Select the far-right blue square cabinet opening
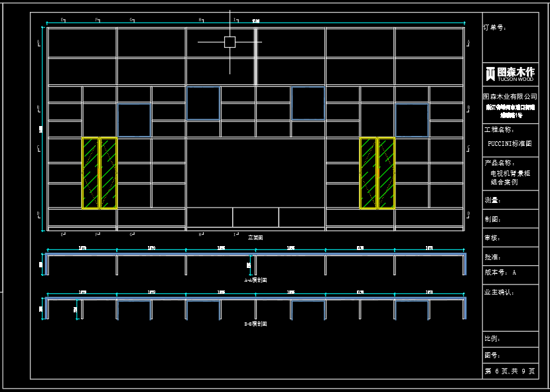 (411, 120)
